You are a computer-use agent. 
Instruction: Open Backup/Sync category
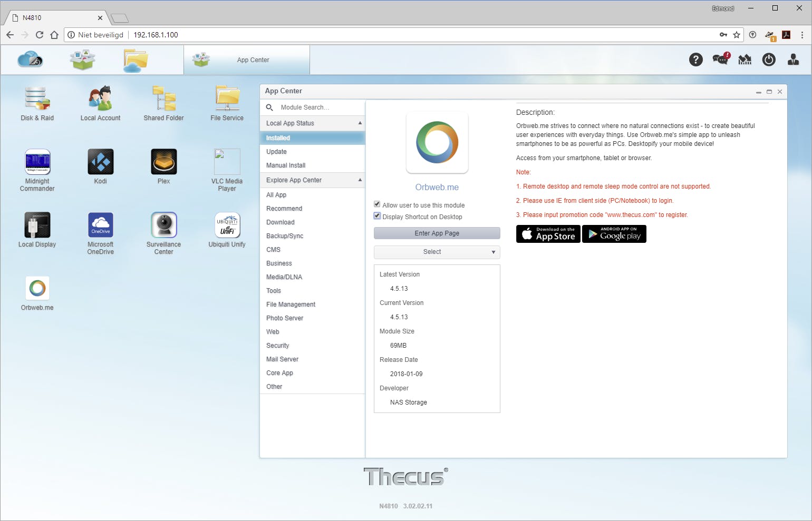coord(312,236)
